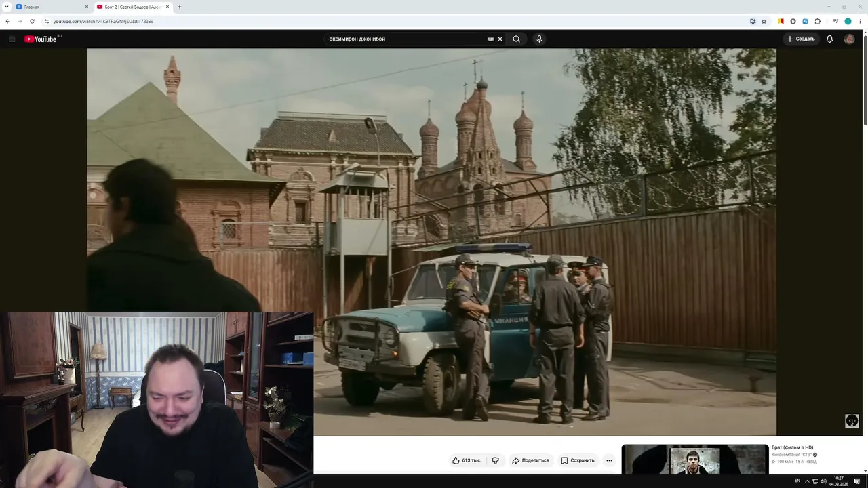The image size is (868, 488).
Task: Close the Брат 2 tab
Action: click(x=167, y=7)
